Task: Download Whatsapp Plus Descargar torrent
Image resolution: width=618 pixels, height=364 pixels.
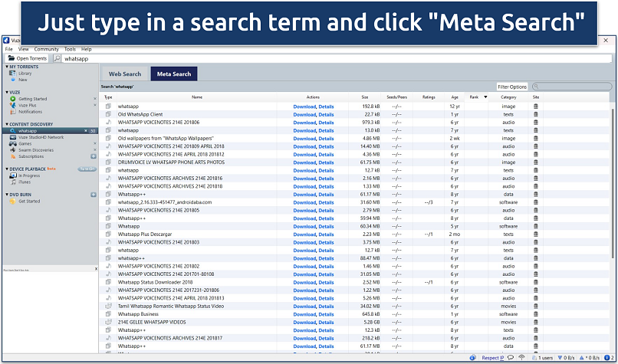Action: point(304,234)
